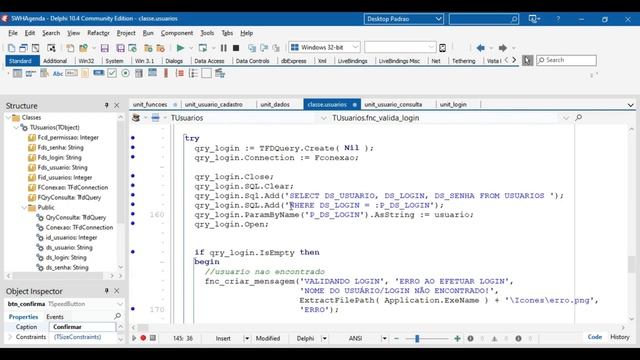Screen dimensions: 640x360
Task: Pin the Structure panel
Action: 107,105
